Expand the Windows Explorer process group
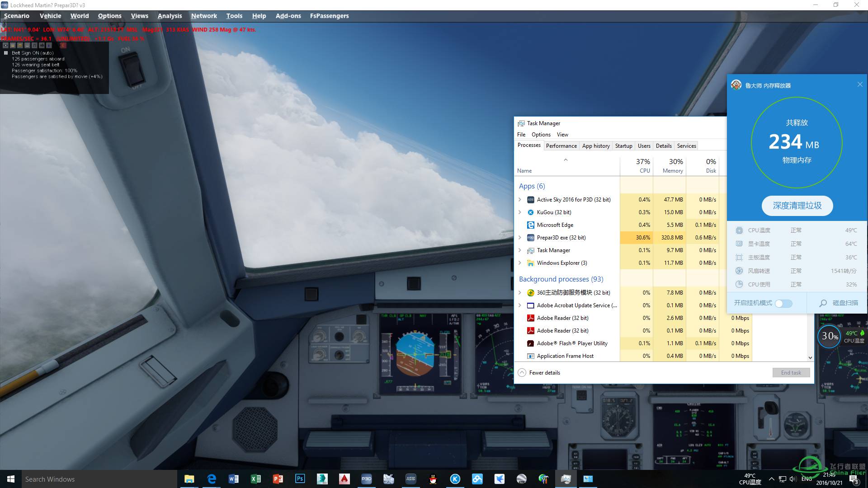This screenshot has width=868, height=488. coord(520,263)
